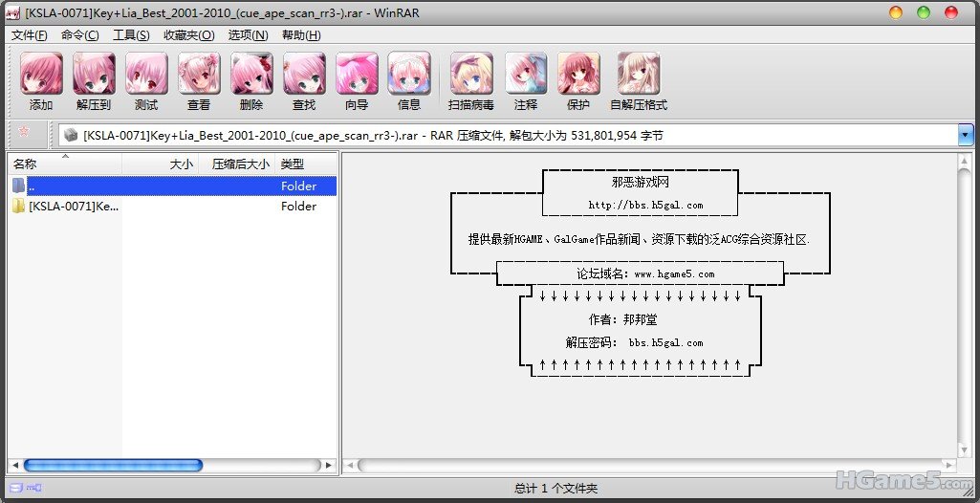The width and height of the screenshot is (980, 503).
Task: Select the '..' parent directory row
Action: pyautogui.click(x=173, y=186)
